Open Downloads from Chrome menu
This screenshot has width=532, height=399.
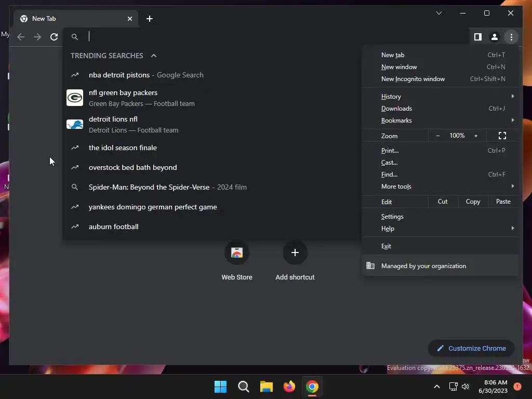click(x=440, y=109)
